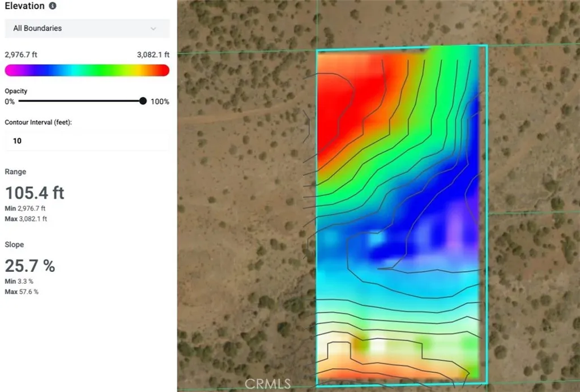Focus the Contour Interval input field
Viewport: 580px width, 392px height.
[87, 140]
